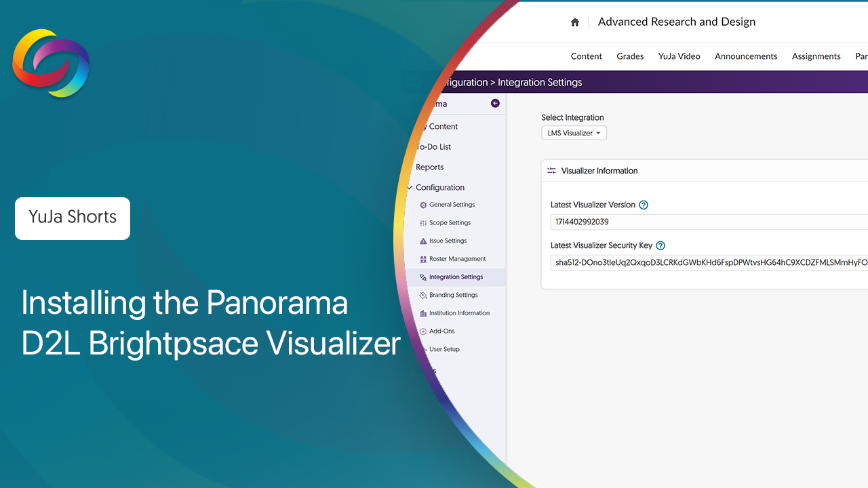Open the Grades tab
Screen dimensions: 868x488
[x=630, y=56]
